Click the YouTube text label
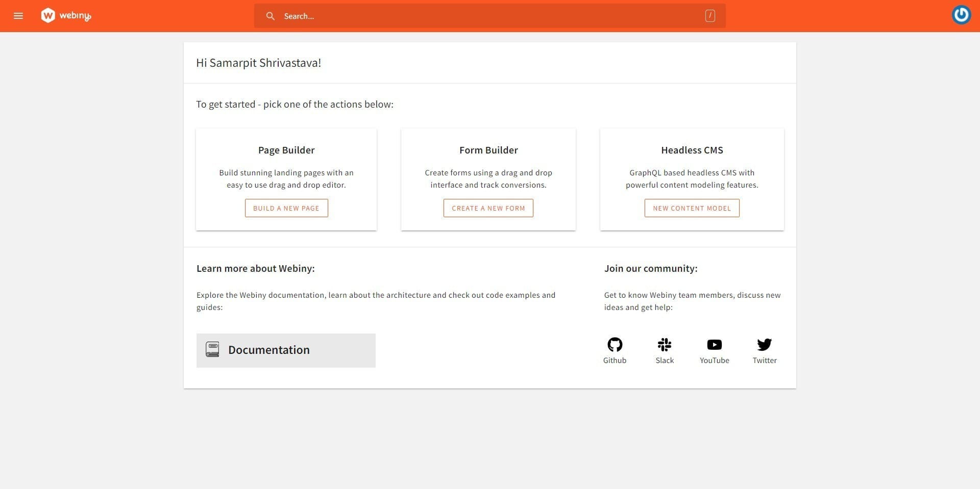The width and height of the screenshot is (980, 489). click(714, 361)
